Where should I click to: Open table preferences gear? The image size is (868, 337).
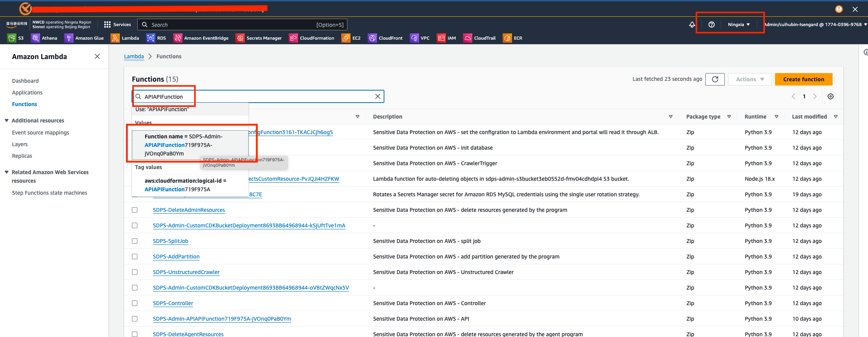831,96
